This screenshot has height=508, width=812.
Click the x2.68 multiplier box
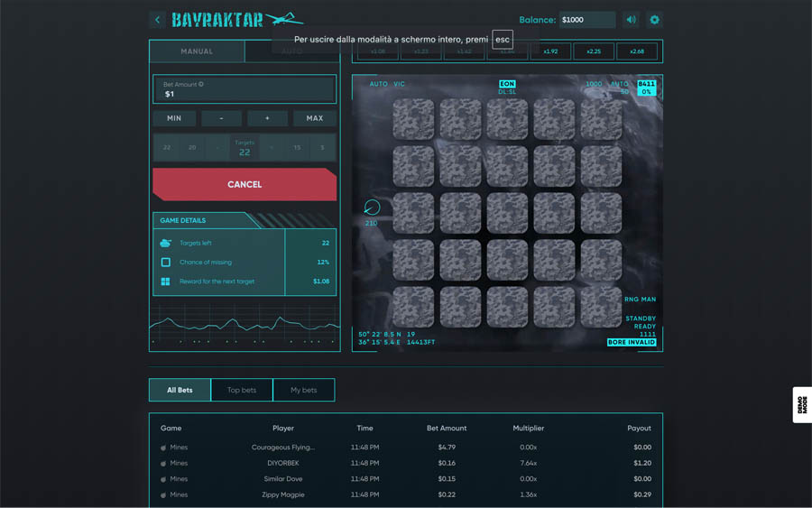[636, 51]
